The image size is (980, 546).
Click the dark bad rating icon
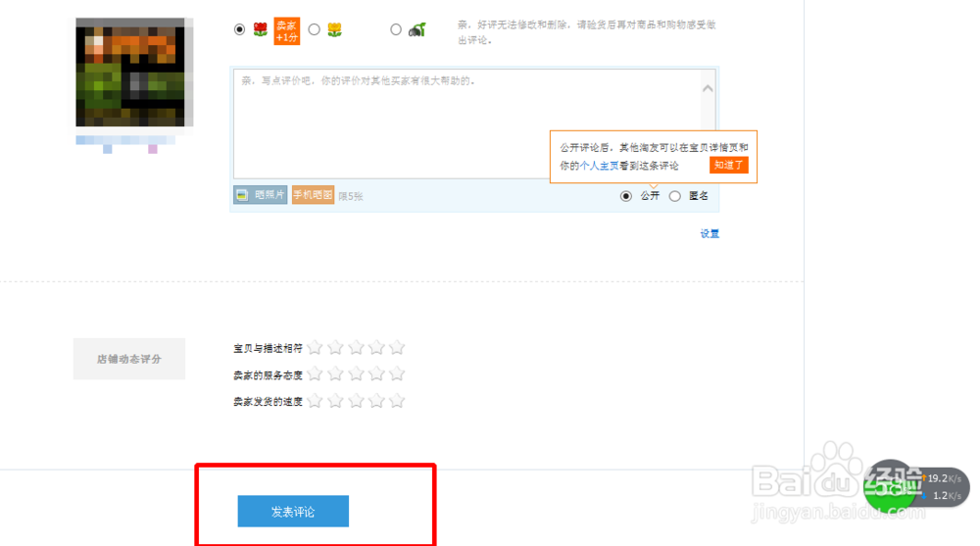(416, 29)
